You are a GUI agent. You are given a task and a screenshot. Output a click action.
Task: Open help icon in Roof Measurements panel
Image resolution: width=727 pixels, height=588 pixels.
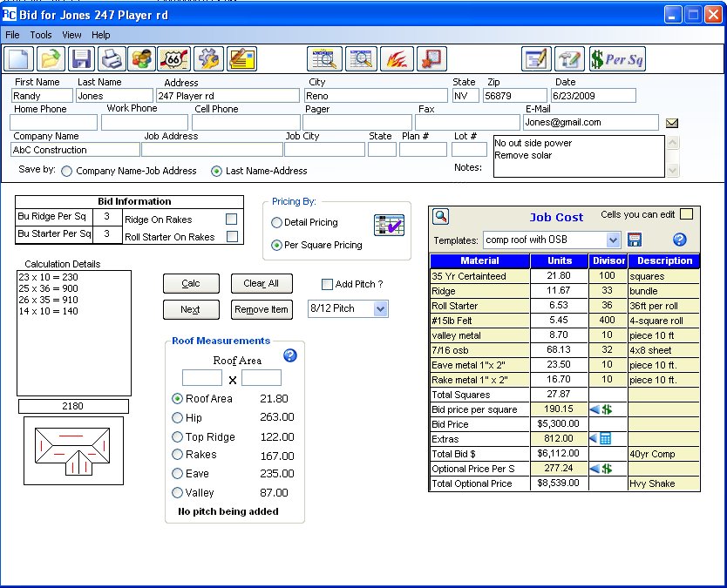point(290,355)
